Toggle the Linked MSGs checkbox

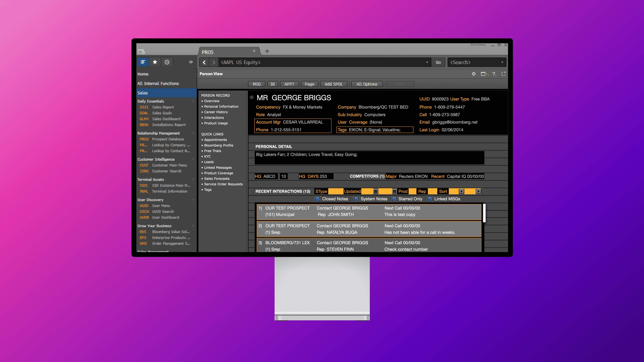[430, 199]
